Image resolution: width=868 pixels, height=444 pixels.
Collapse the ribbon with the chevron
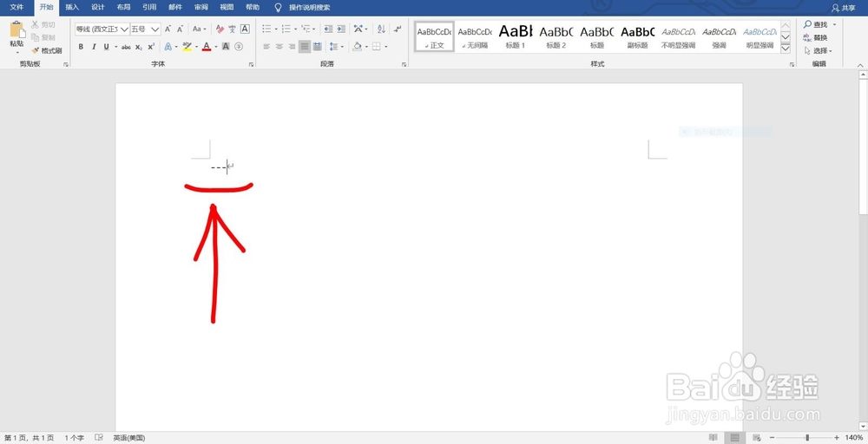click(x=860, y=65)
